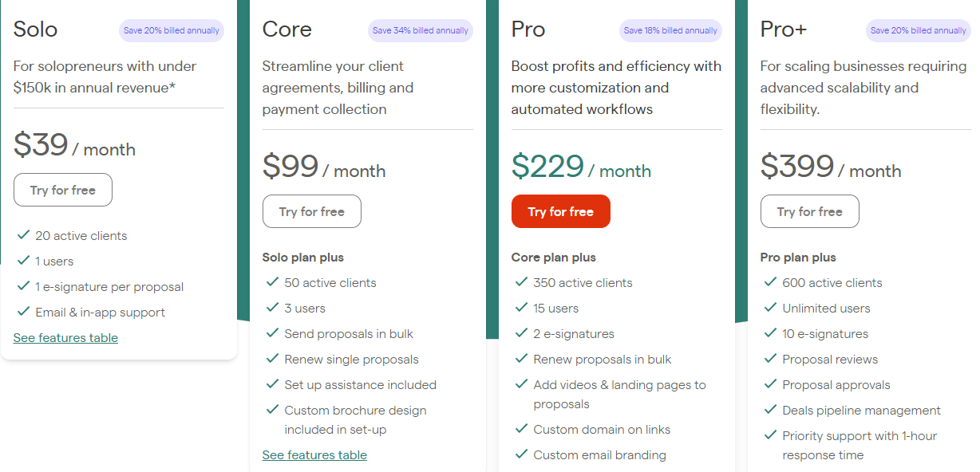Start a free trial of the Solo plan

[x=62, y=190]
